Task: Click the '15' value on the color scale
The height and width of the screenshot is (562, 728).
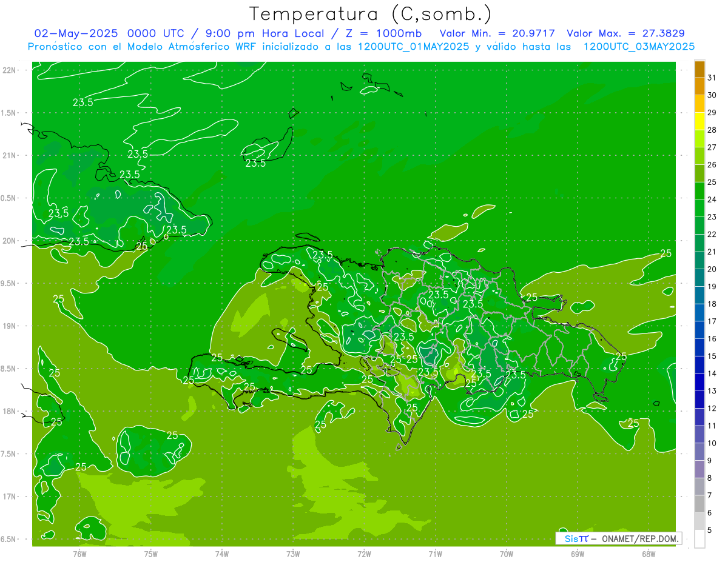Action: point(712,356)
